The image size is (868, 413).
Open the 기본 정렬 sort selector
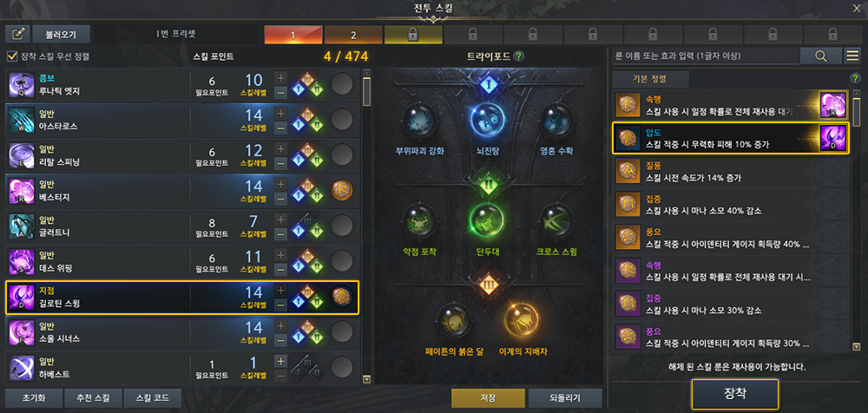(650, 79)
